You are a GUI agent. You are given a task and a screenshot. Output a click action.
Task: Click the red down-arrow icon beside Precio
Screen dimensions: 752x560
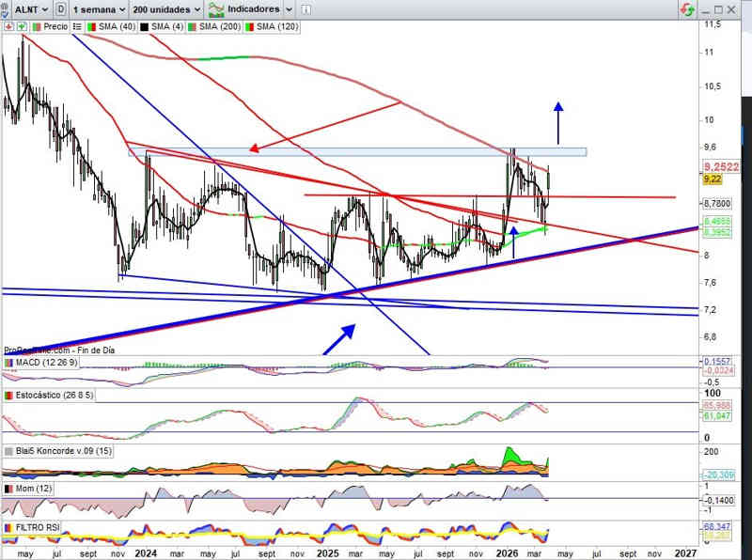click(x=8, y=27)
